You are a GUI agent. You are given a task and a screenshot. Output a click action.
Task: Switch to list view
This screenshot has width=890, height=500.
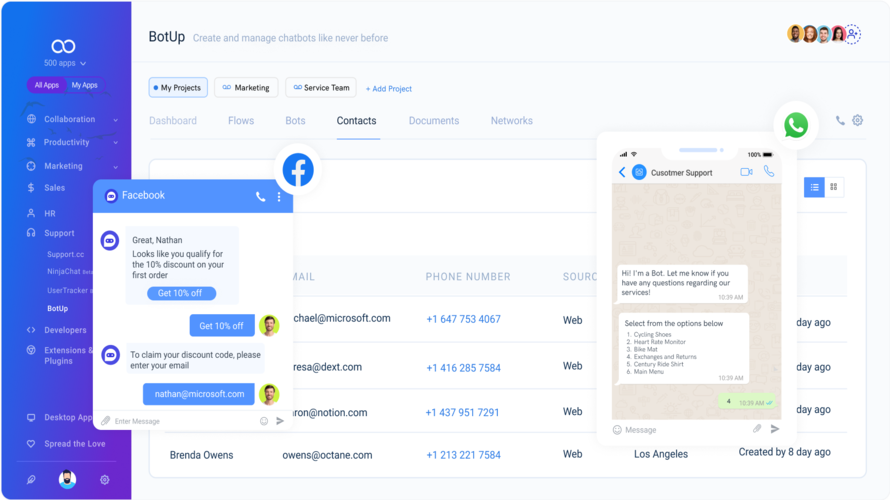click(815, 187)
